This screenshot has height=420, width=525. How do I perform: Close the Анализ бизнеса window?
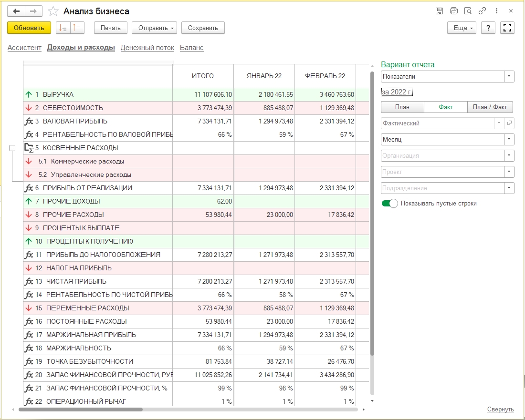[x=511, y=11]
